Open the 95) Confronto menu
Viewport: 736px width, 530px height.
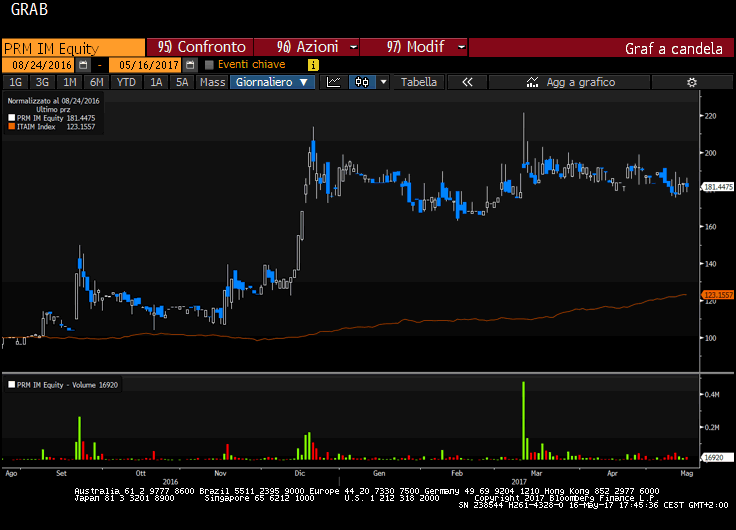pos(200,47)
